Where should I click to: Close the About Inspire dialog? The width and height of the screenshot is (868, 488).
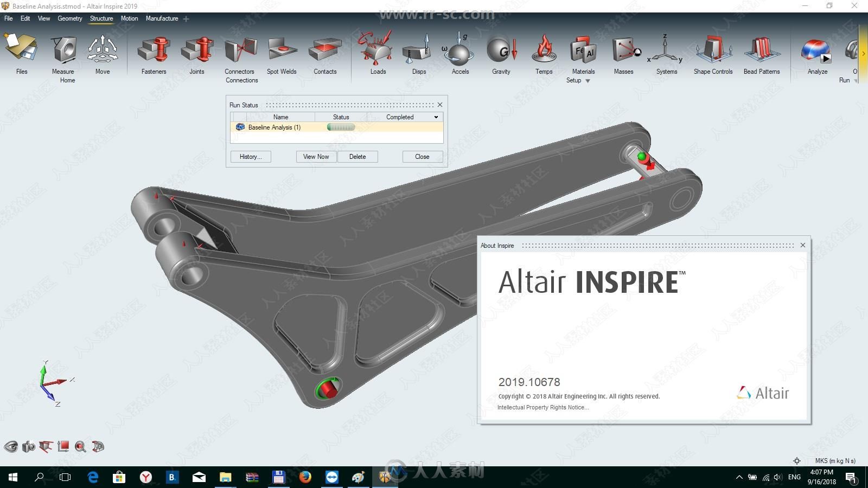(x=803, y=245)
